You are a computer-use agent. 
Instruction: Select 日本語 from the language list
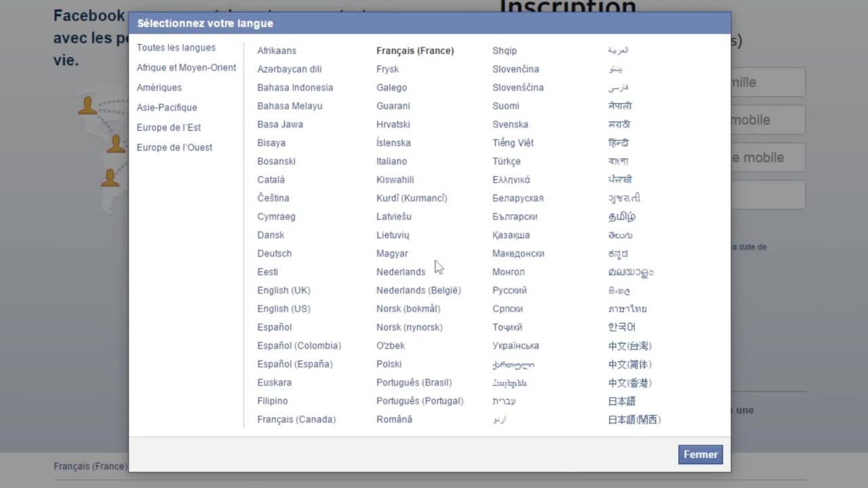(621, 401)
